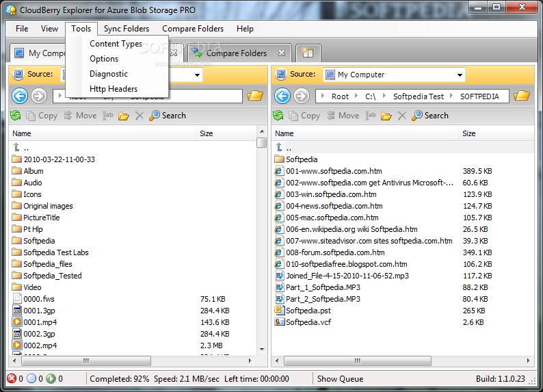Expand the arrow before Softpedia Test breadcrumb

[384, 96]
